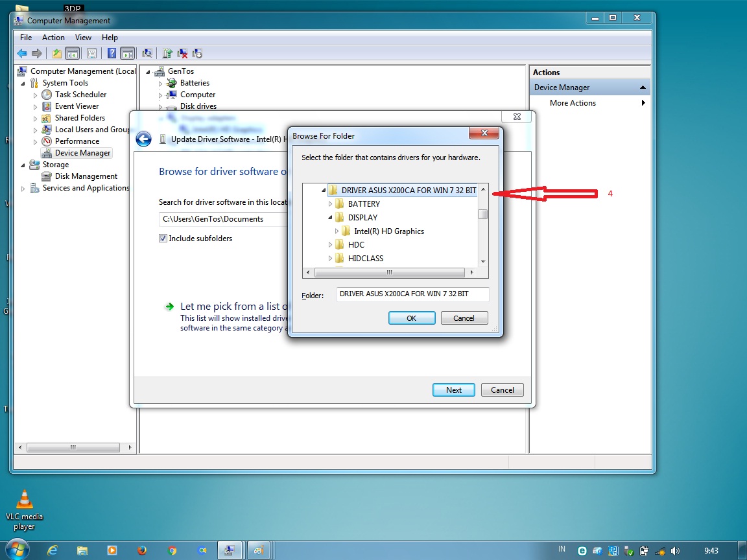
Task: Click Cancel in Browse For Folder dialog
Action: [464, 318]
